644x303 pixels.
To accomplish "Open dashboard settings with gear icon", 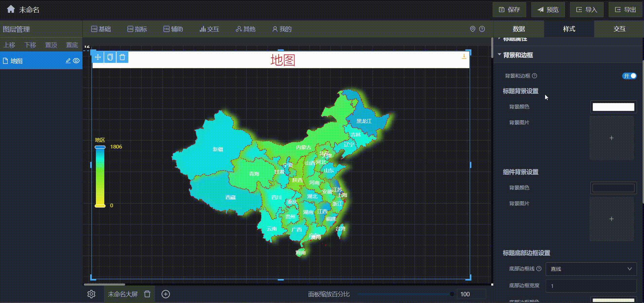I will (92, 294).
